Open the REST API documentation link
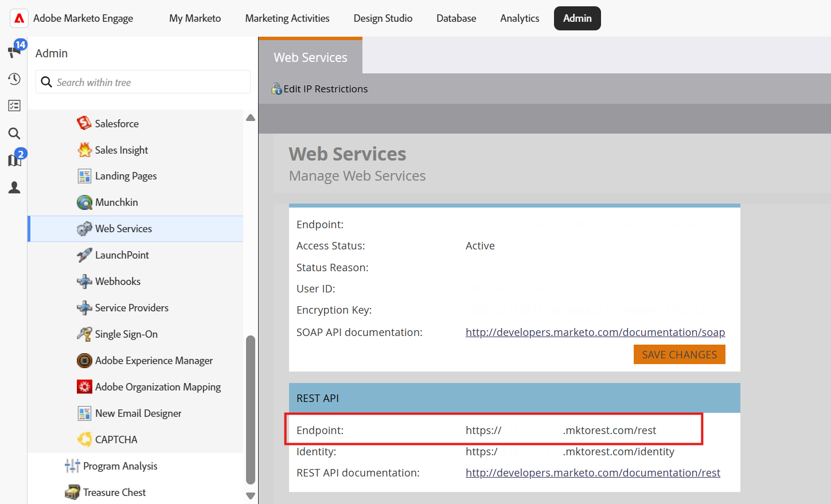This screenshot has height=504, width=831. coord(593,472)
